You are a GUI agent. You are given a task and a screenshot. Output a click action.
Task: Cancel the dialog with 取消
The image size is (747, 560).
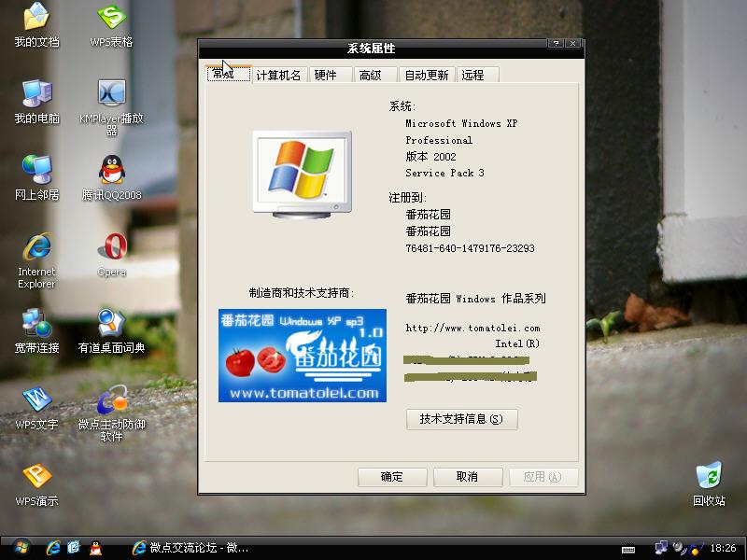click(x=468, y=477)
